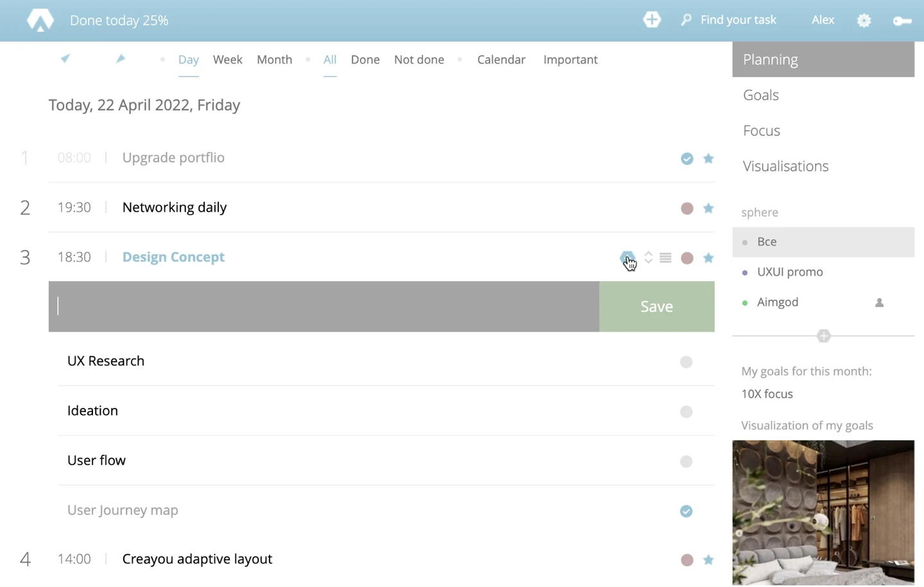Image resolution: width=924 pixels, height=587 pixels.
Task: Click reorder arrows on Design Concept
Action: point(649,257)
